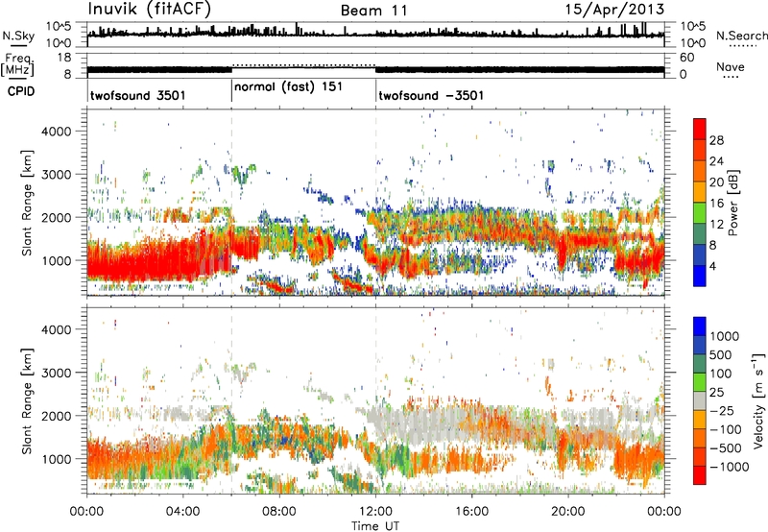
Task: Click the N.Sky noise trace in the top panel
Action: [375, 34]
